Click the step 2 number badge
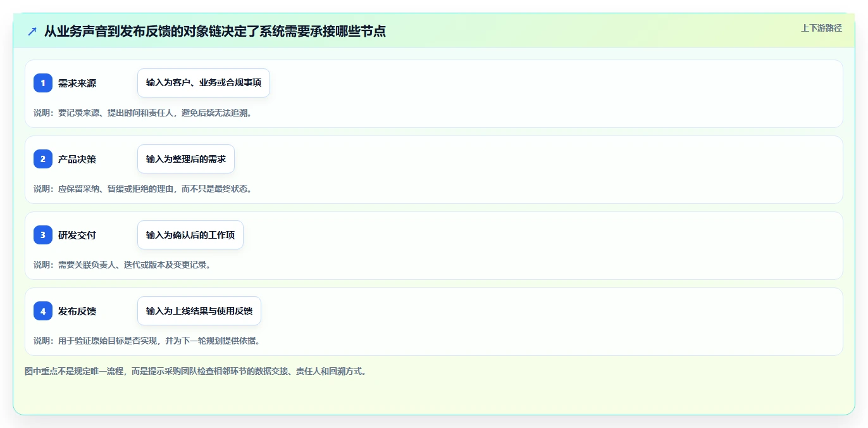This screenshot has height=428, width=868. point(43,159)
